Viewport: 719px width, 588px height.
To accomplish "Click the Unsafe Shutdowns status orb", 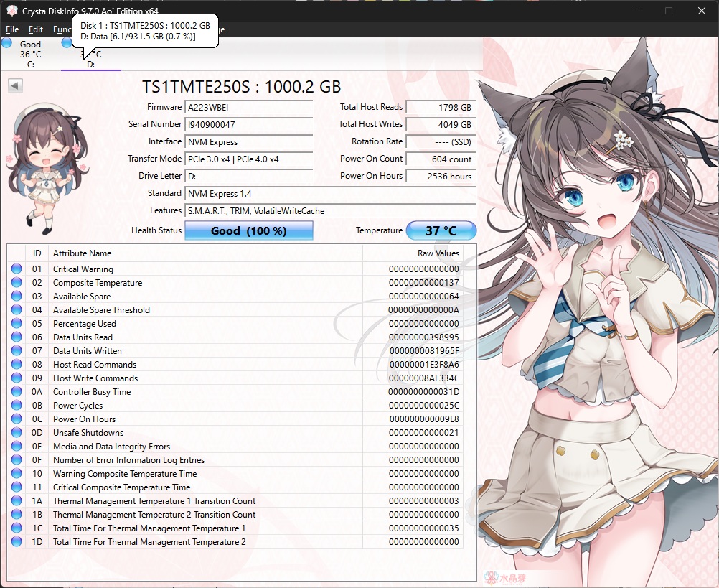I will pos(17,433).
